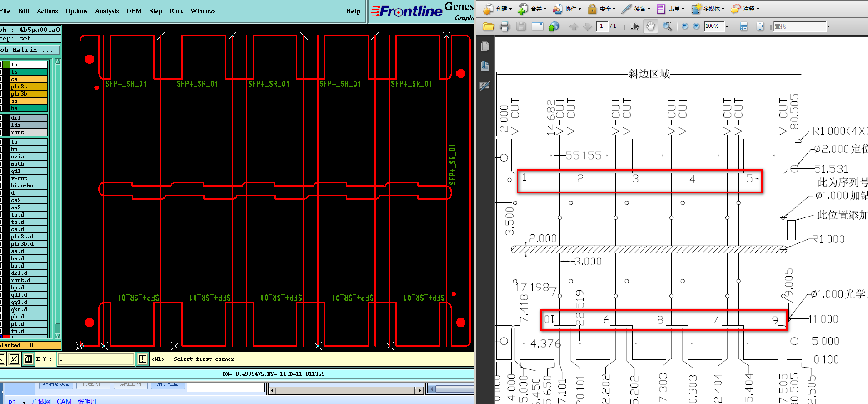Screen dimensions: 868x404
Task: Click the grid snap icon left of X Y
Action: [28, 359]
